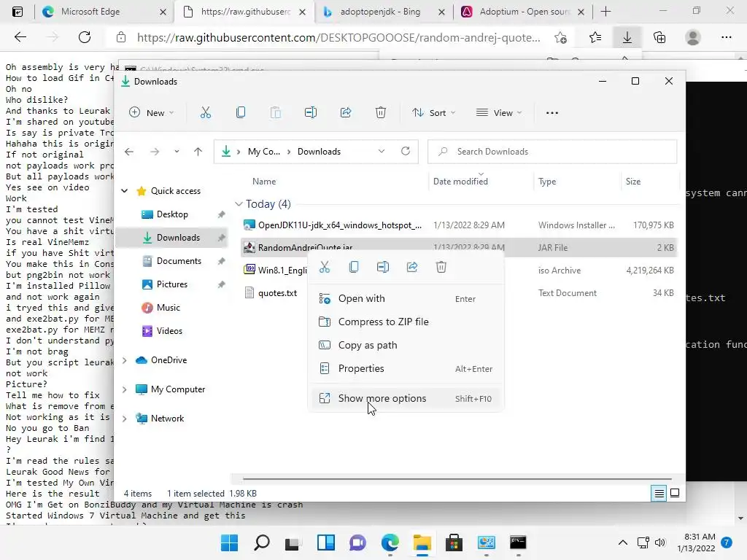Screen dimensions: 747x560
Task: Open Edge downloads toolbar button
Action: [627, 37]
